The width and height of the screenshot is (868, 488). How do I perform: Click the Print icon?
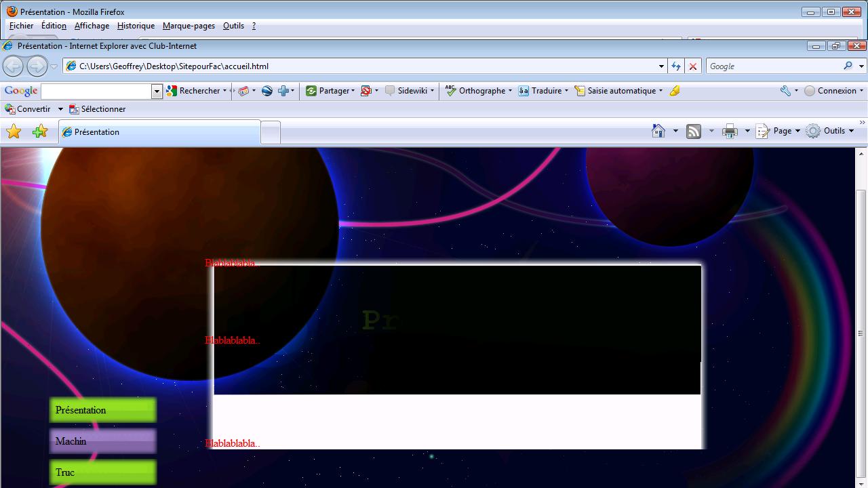[730, 131]
